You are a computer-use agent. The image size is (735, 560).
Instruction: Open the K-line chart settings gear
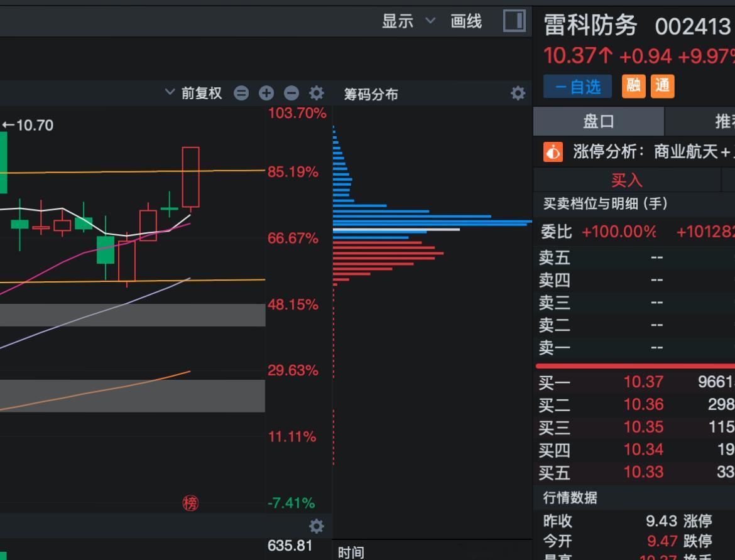(317, 93)
